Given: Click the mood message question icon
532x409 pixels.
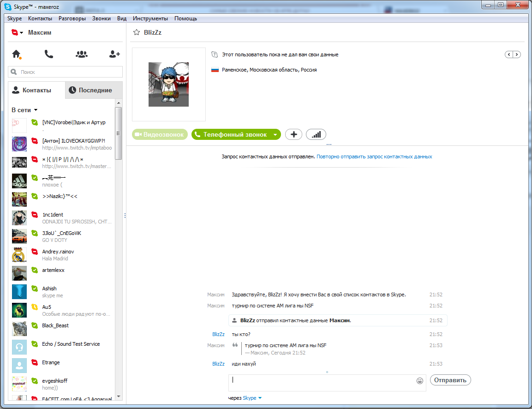Looking at the screenshot, I should pos(215,54).
